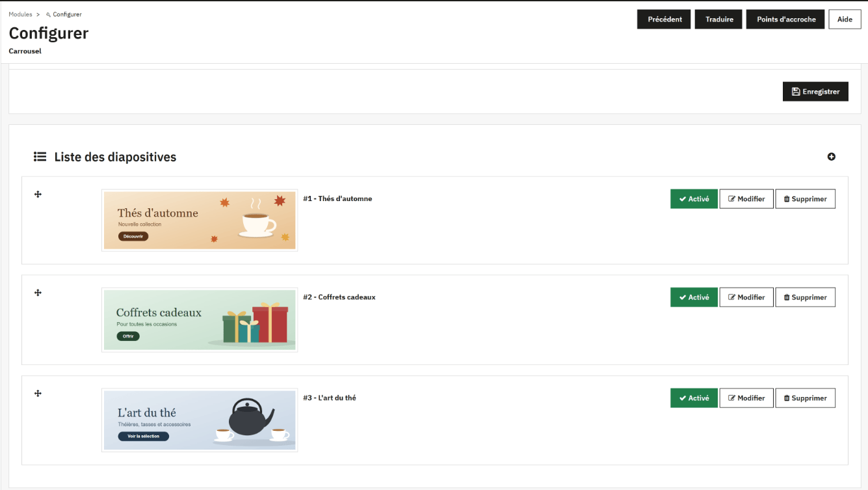Click the Configurer breadcrumb item
The height and width of the screenshot is (490, 868).
click(x=64, y=14)
